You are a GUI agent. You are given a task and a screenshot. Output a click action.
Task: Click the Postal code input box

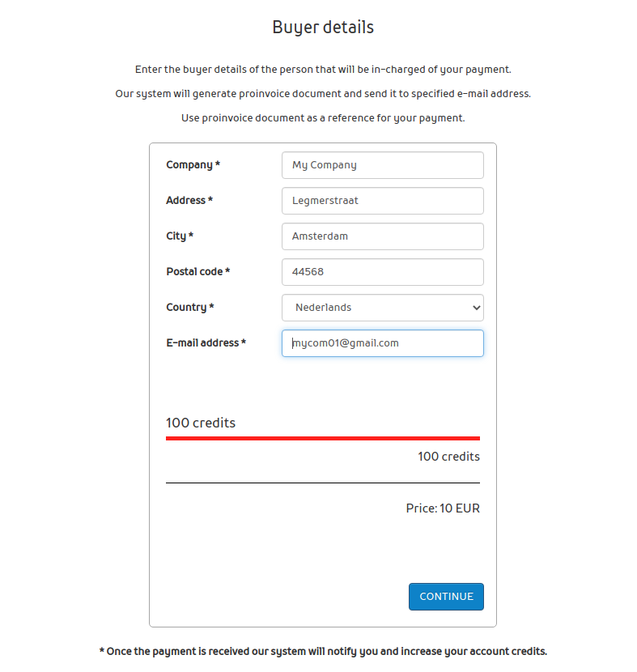pos(382,272)
